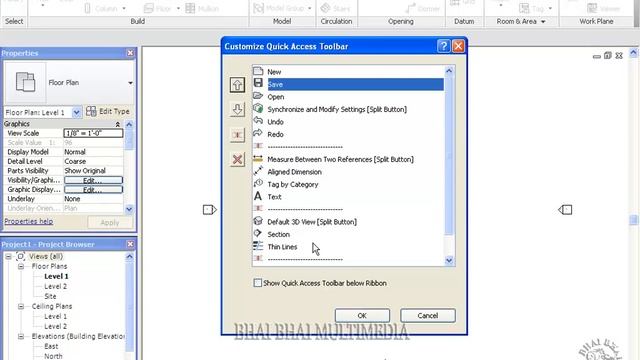Confirm dialog with OK button
This screenshot has width=640, height=360.
pos(362,316)
